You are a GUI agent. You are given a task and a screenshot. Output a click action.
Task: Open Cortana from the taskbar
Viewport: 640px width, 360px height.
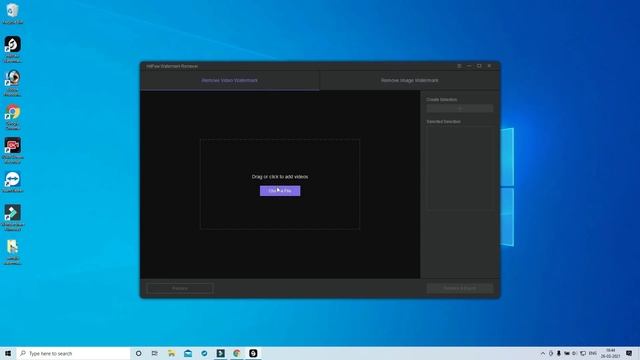[x=138, y=353]
